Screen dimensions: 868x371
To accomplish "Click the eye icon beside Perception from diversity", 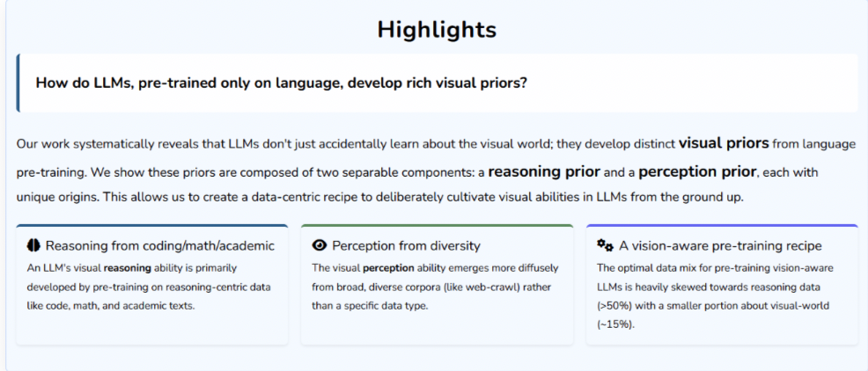I will [320, 246].
